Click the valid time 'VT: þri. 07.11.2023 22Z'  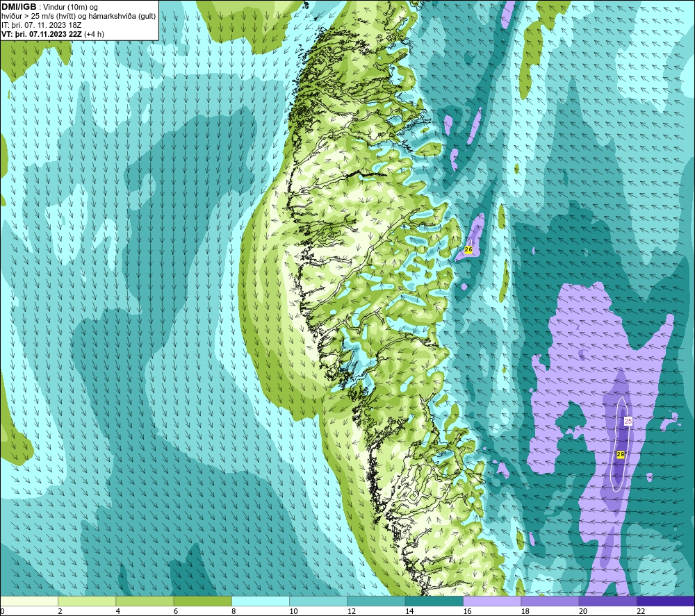pos(42,34)
